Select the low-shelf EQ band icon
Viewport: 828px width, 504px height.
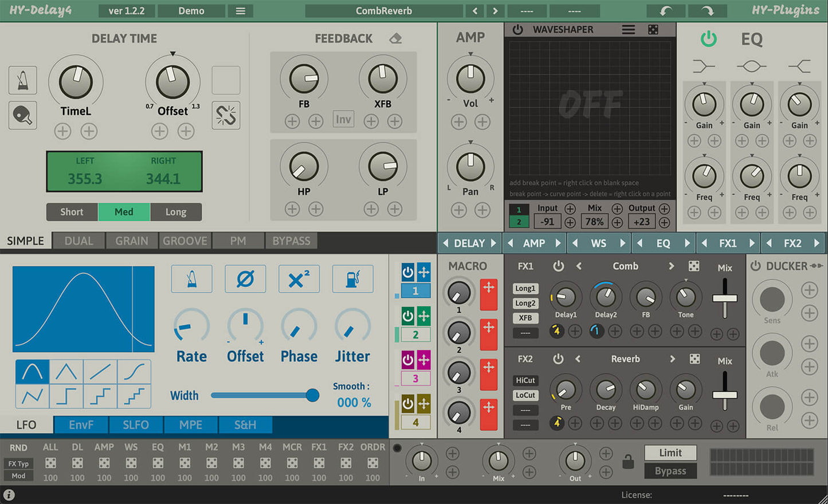[704, 66]
